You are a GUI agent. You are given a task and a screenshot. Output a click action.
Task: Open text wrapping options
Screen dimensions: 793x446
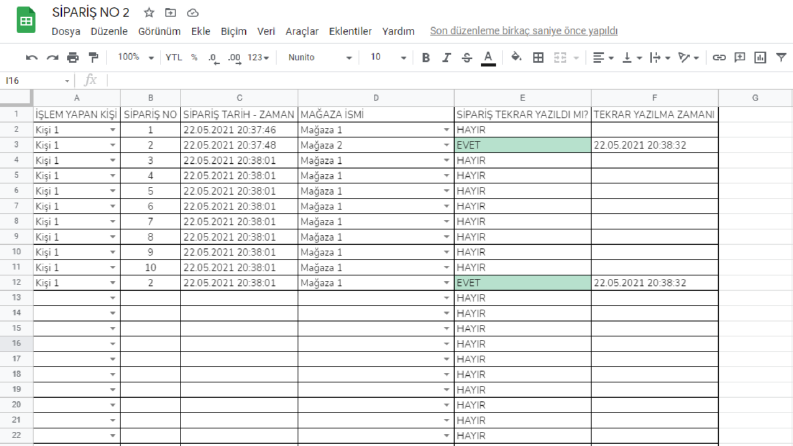[660, 58]
